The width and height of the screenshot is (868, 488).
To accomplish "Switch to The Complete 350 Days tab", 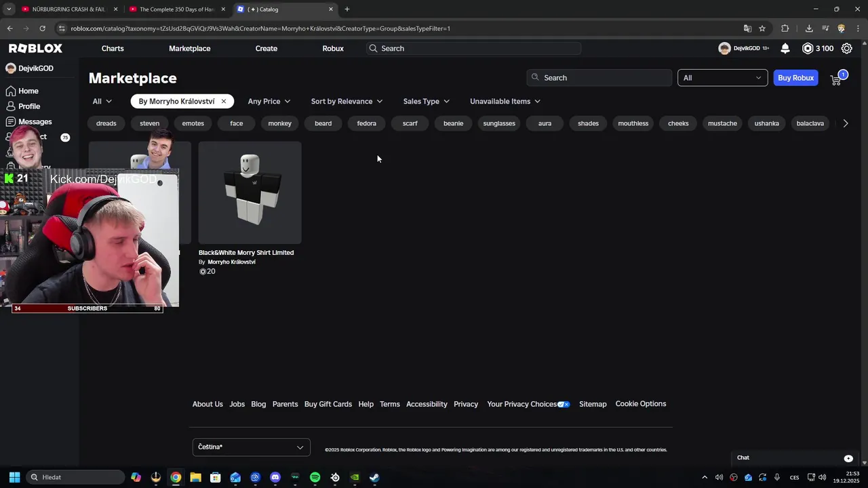I will click(x=176, y=9).
